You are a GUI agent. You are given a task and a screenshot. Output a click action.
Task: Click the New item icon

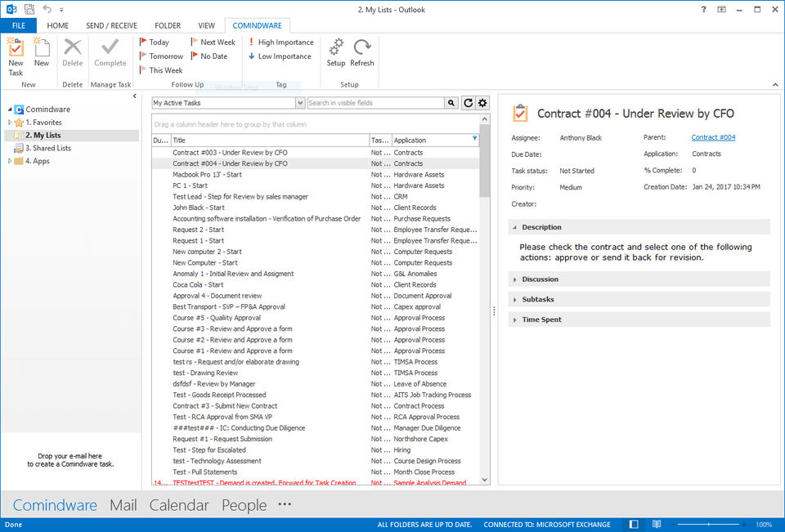point(42,52)
